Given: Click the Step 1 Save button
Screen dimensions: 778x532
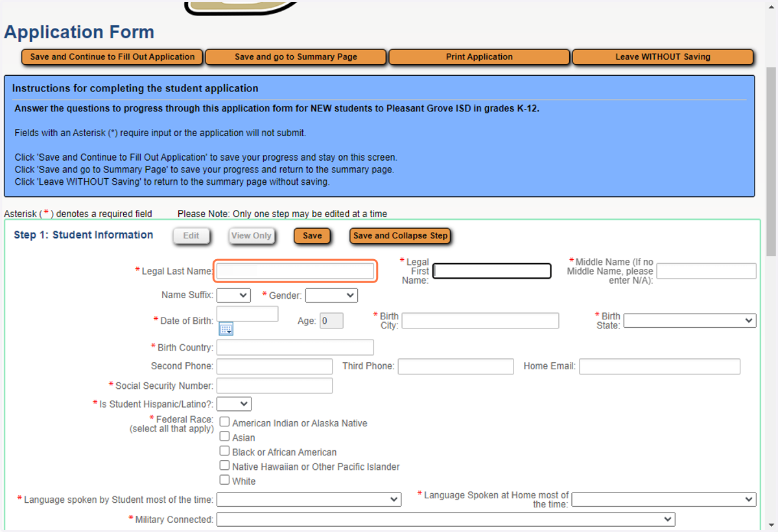Looking at the screenshot, I should 312,236.
